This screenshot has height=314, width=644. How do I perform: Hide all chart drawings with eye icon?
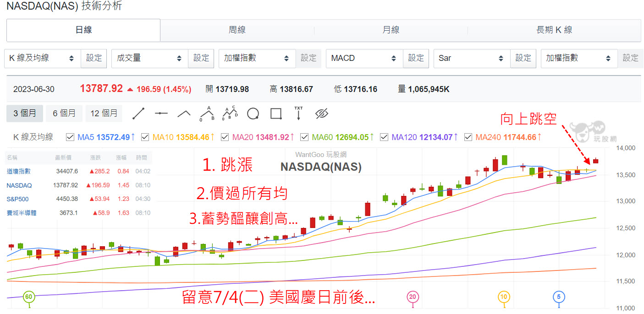point(321,113)
